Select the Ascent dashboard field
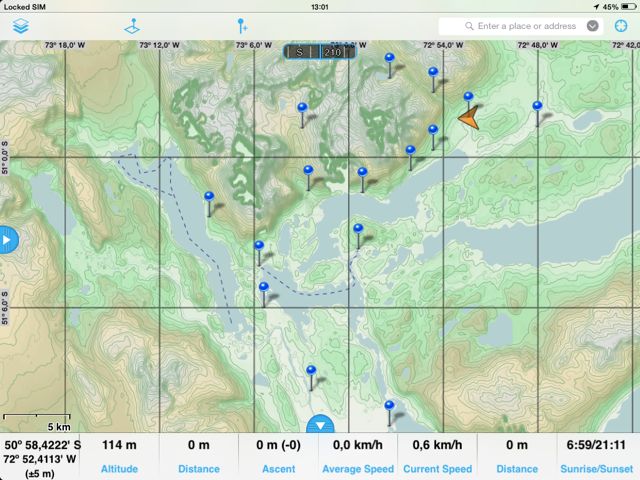Screen dimensions: 640x480 pyautogui.click(x=279, y=456)
